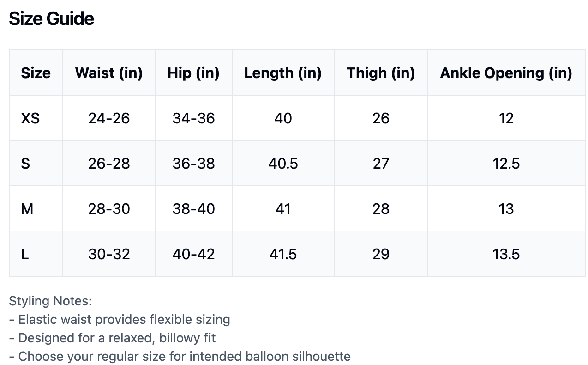The image size is (588, 365).
Task: Click the Hip (in) column header
Action: [193, 73]
